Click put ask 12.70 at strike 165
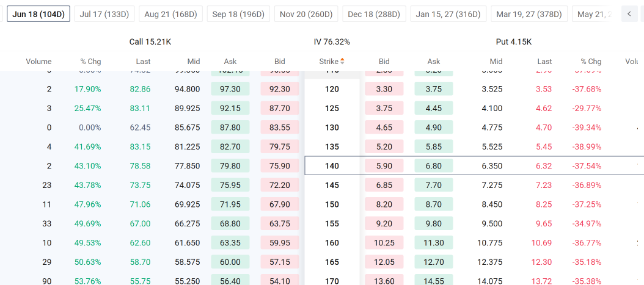The width and height of the screenshot is (644, 285). 433,262
